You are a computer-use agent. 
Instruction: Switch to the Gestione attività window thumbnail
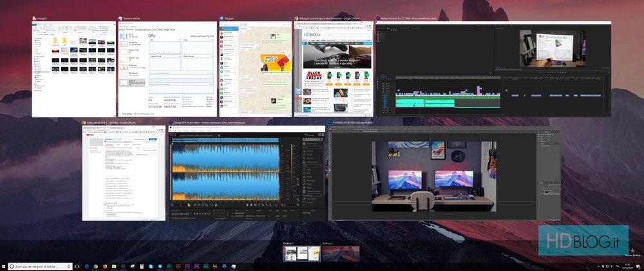click(167, 69)
